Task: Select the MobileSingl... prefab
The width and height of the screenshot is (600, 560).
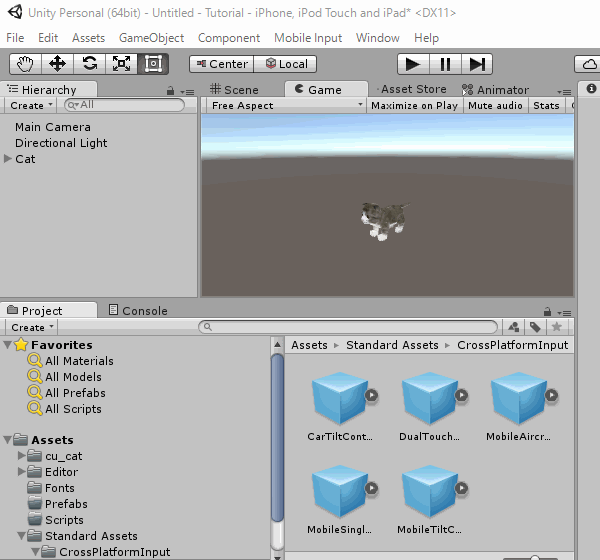Action: pyautogui.click(x=340, y=500)
